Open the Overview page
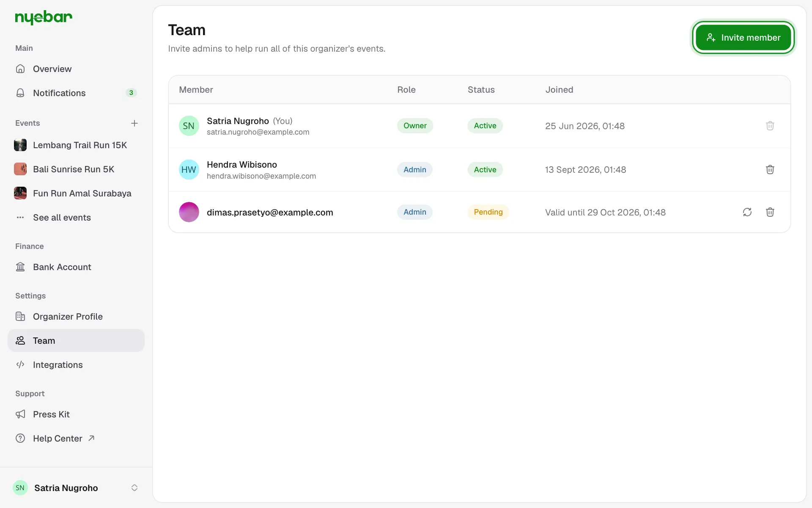812x508 pixels. (76, 69)
